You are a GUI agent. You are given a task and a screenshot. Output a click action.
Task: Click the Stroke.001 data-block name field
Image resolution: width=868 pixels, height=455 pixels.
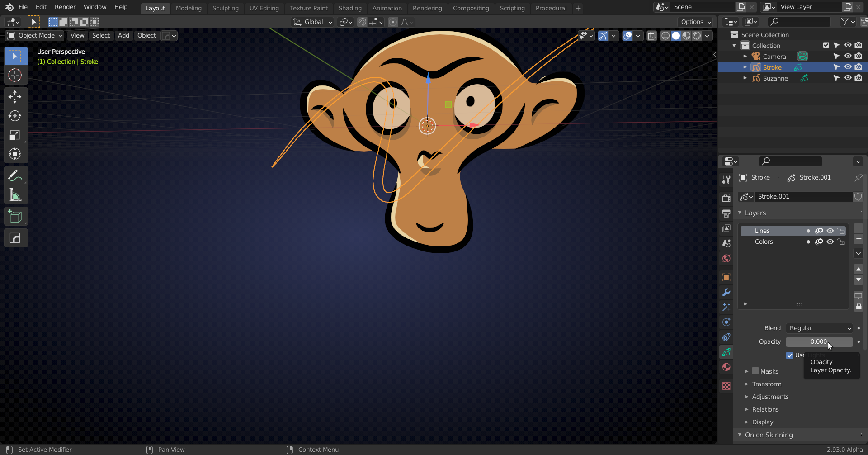pyautogui.click(x=804, y=197)
